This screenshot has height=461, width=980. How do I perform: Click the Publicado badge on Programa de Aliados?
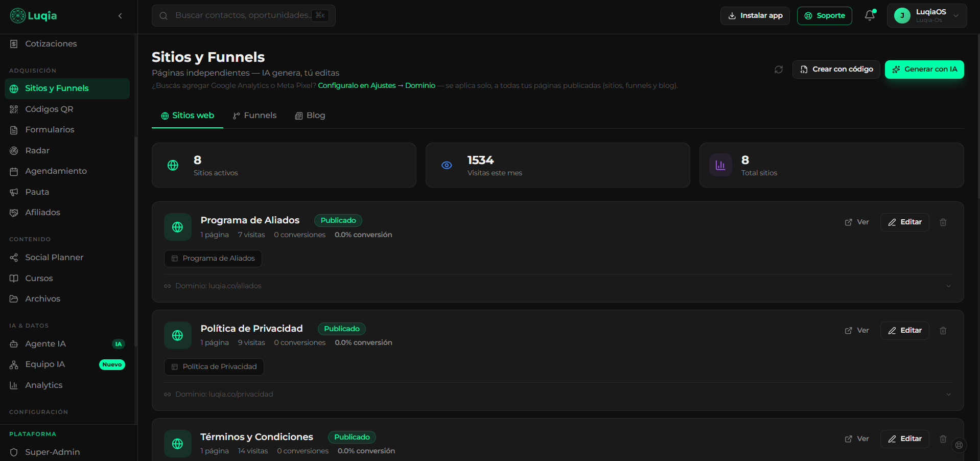[x=338, y=221]
